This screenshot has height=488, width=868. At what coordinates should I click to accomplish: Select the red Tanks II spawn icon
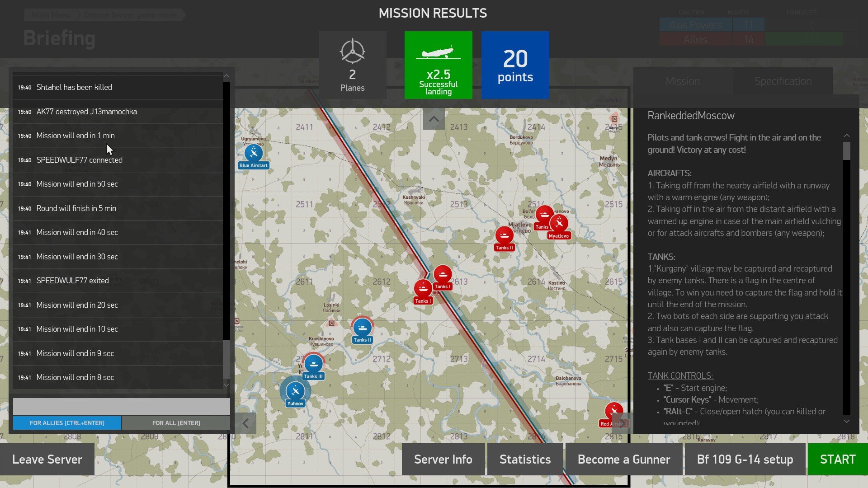click(504, 235)
